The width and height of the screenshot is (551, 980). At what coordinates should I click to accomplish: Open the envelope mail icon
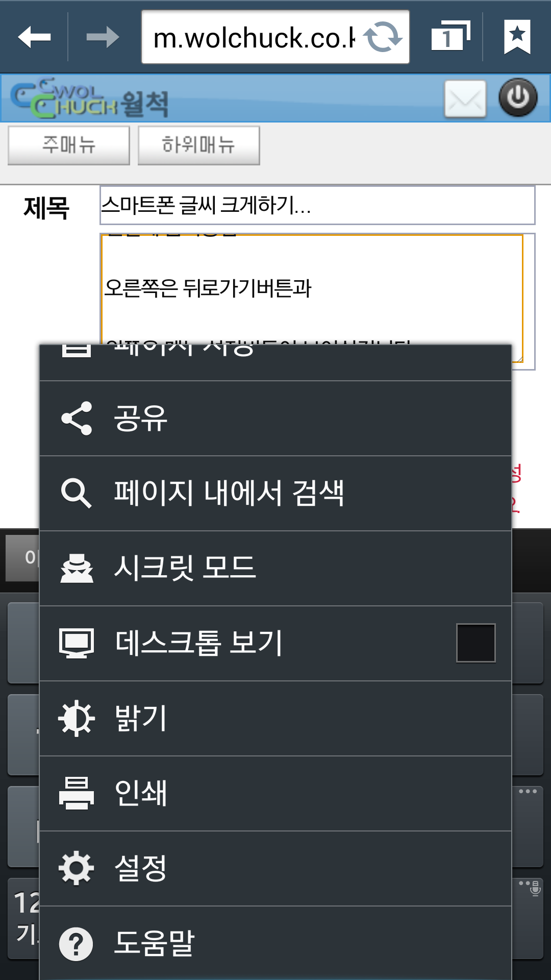[465, 99]
